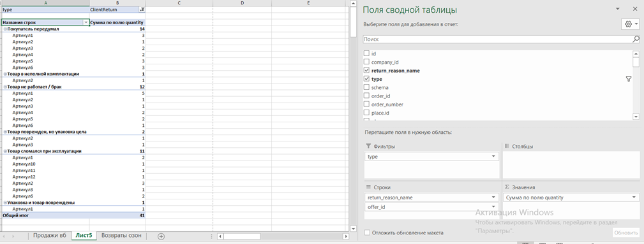Close the pivot table fields pane
Viewport: 644px width, 244px height.
tap(635, 9)
